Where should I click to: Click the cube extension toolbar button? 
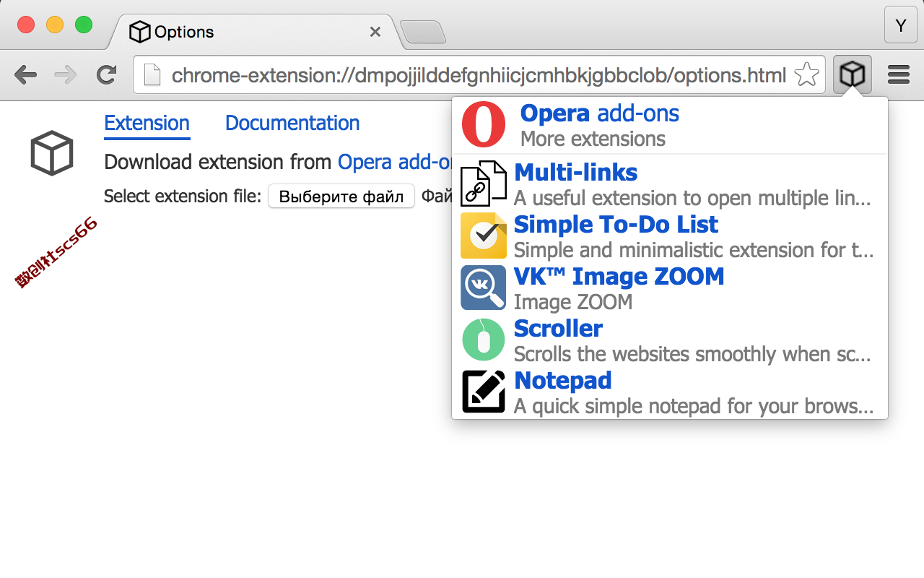pyautogui.click(x=853, y=74)
